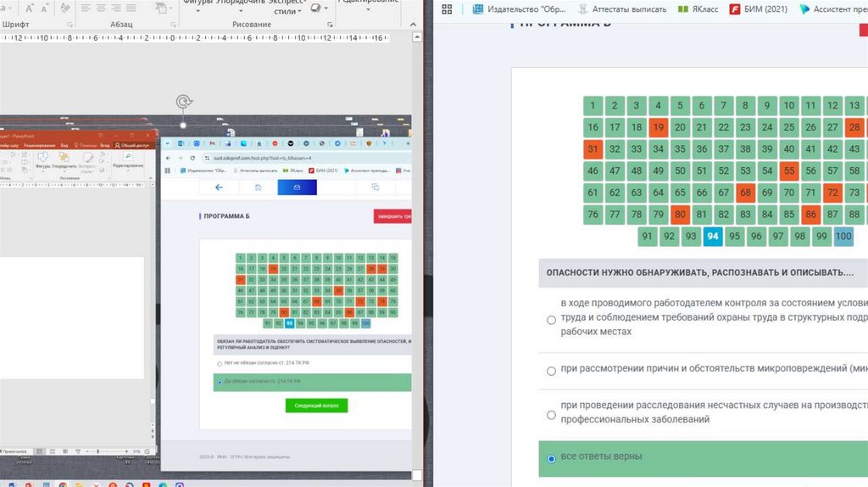
Task: Go to orange question 80 in large grid
Action: pos(680,215)
